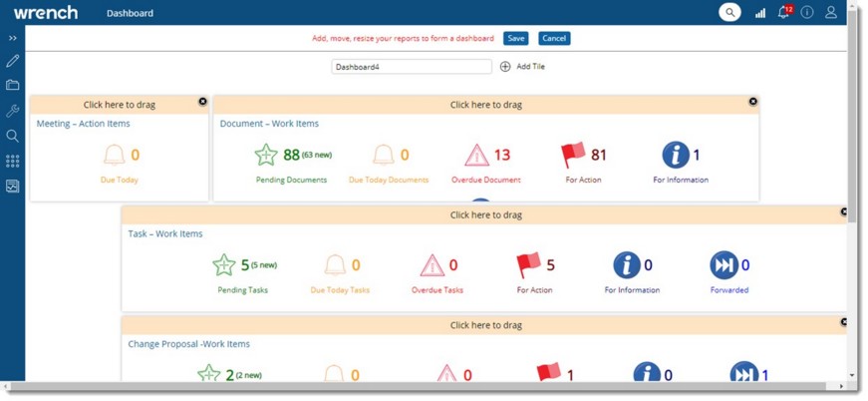Open Pending Documents star icon

(x=266, y=156)
